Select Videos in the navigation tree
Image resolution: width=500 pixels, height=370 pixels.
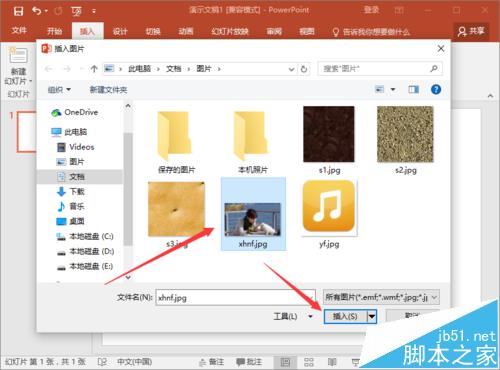(76, 147)
